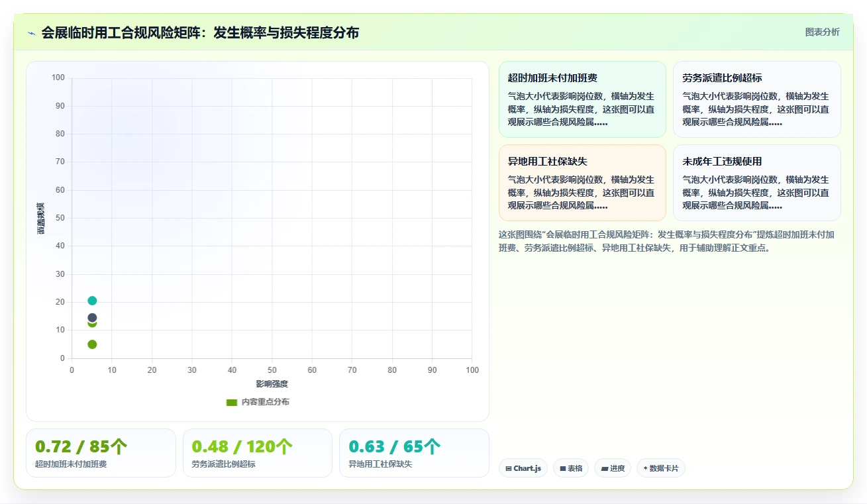
Task: Click the icon inside the 表格 tag
Action: point(562,468)
